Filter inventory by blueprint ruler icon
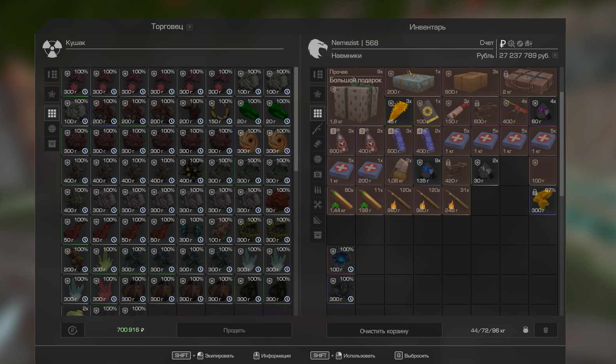Viewport: 616px width, 364px height. (x=318, y=220)
